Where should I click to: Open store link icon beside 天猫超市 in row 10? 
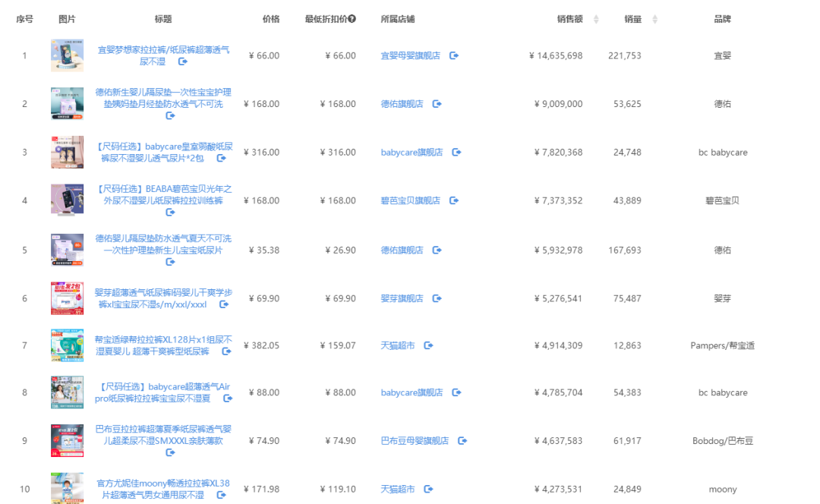point(428,490)
